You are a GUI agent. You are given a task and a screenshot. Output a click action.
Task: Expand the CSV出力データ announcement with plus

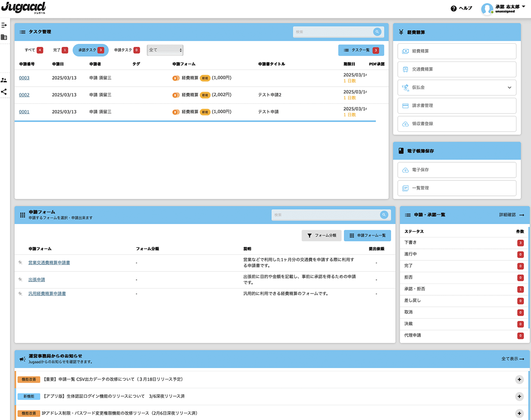[x=519, y=379]
